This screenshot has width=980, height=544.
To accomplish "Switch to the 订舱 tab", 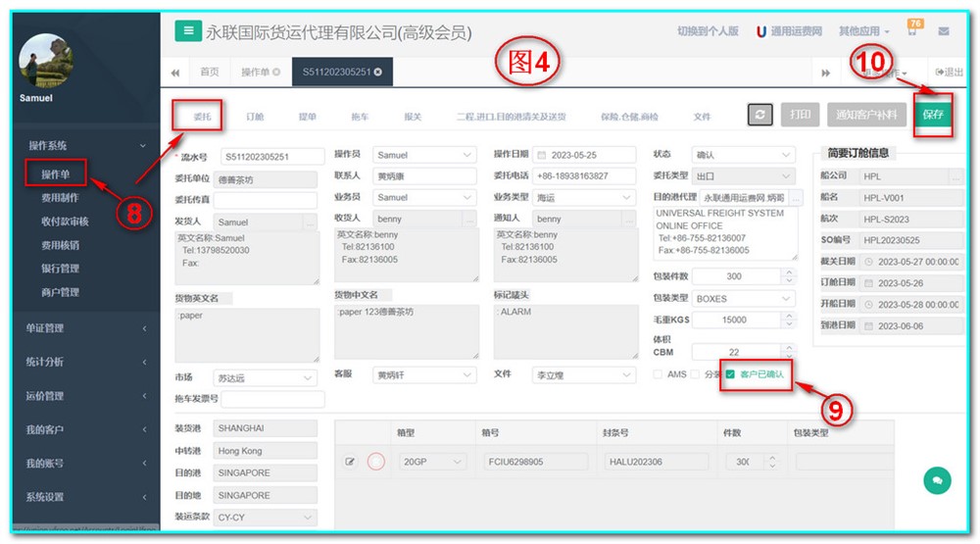I will (x=255, y=117).
